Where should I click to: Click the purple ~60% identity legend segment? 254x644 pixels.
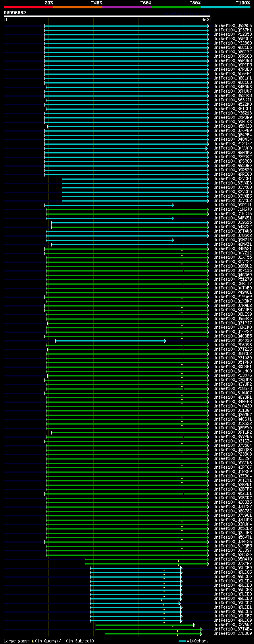click(x=127, y=7)
